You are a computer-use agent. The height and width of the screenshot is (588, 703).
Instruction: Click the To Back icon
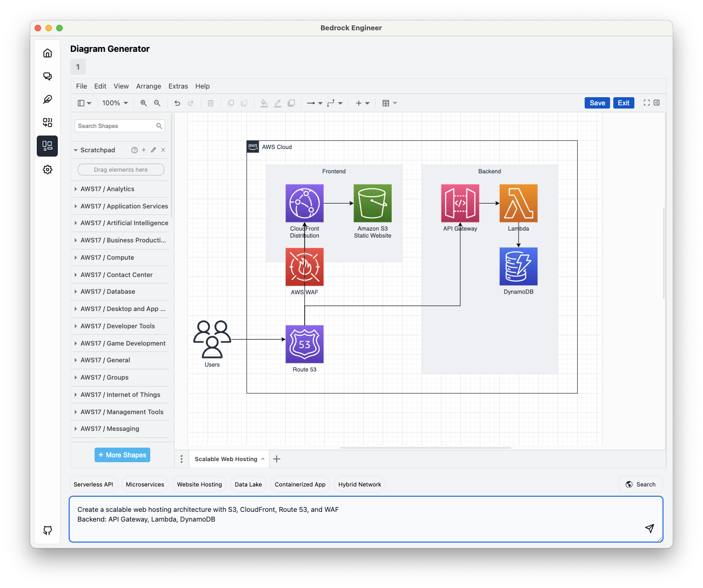(244, 103)
